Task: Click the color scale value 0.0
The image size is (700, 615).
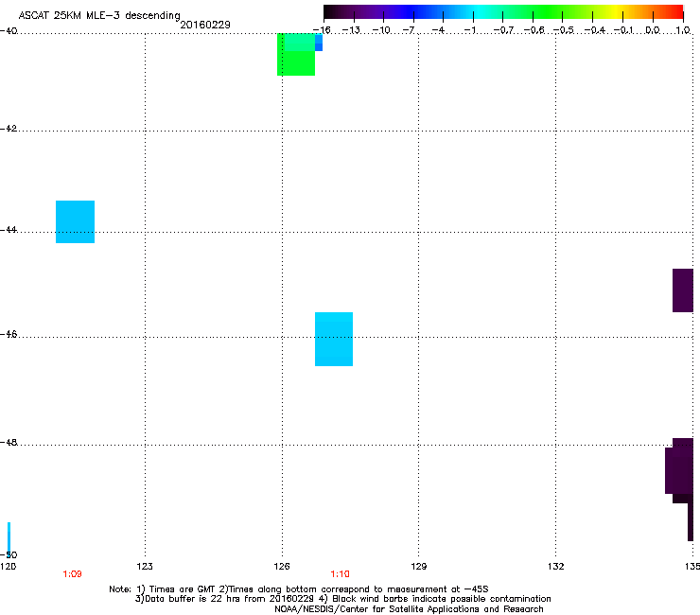Action: pos(653,30)
